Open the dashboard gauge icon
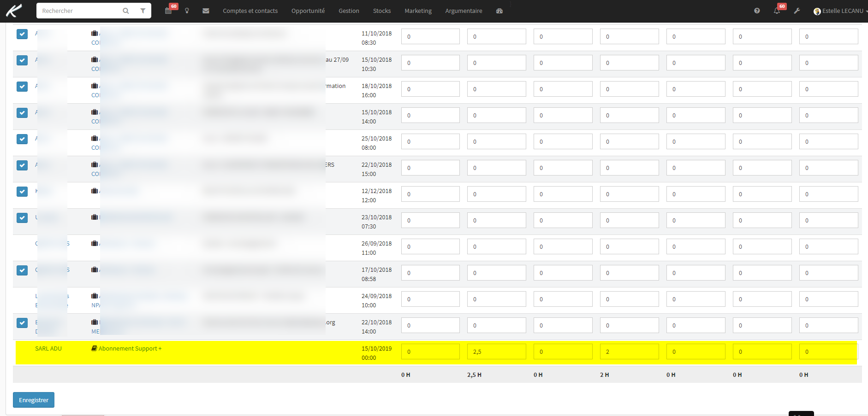Screen dimensions: 868x416 [x=499, y=11]
